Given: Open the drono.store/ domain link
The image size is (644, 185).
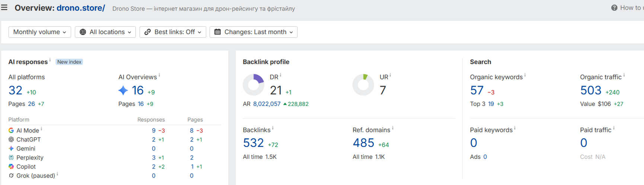Looking at the screenshot, I should click(81, 8).
